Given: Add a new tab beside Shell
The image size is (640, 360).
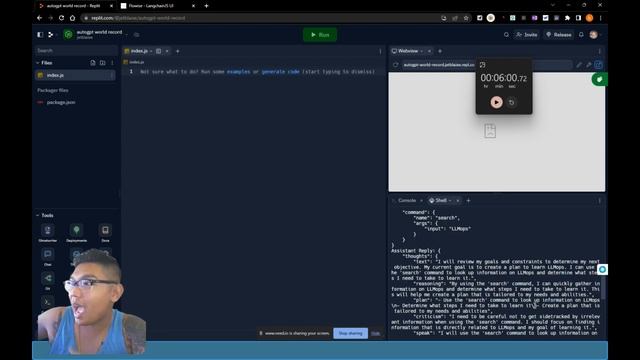Looking at the screenshot, I should (x=469, y=200).
